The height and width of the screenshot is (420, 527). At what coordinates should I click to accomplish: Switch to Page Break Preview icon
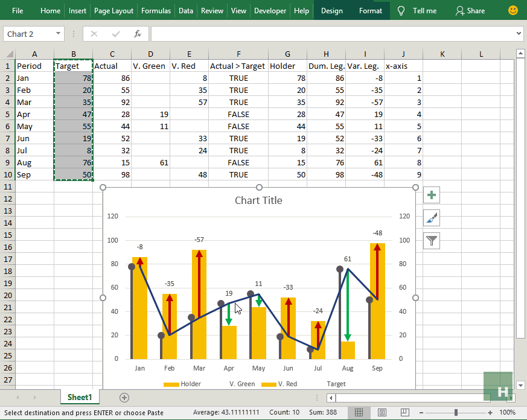tap(404, 412)
